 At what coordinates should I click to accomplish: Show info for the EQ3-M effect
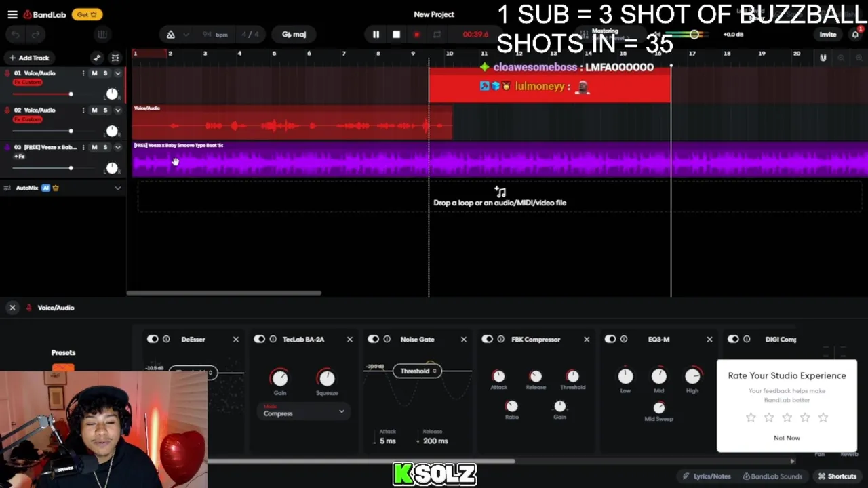624,340
